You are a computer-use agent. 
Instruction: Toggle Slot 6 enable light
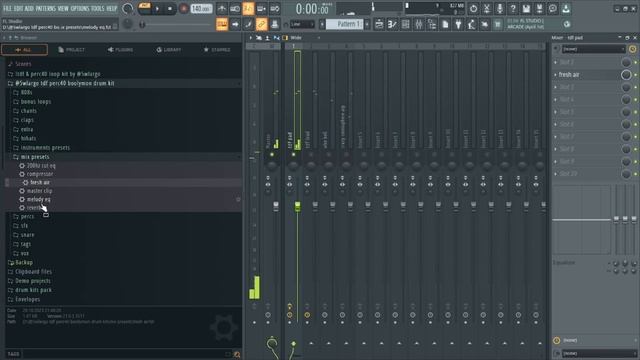click(636, 124)
